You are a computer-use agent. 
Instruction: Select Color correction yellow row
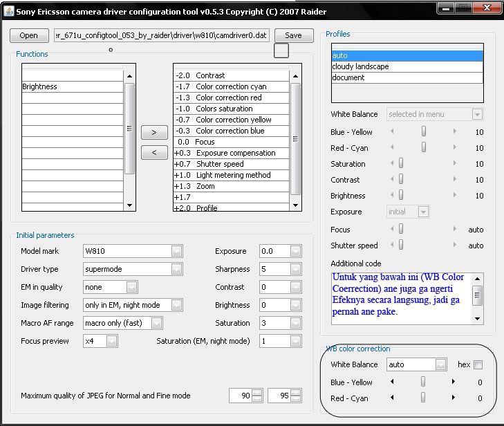(x=231, y=120)
